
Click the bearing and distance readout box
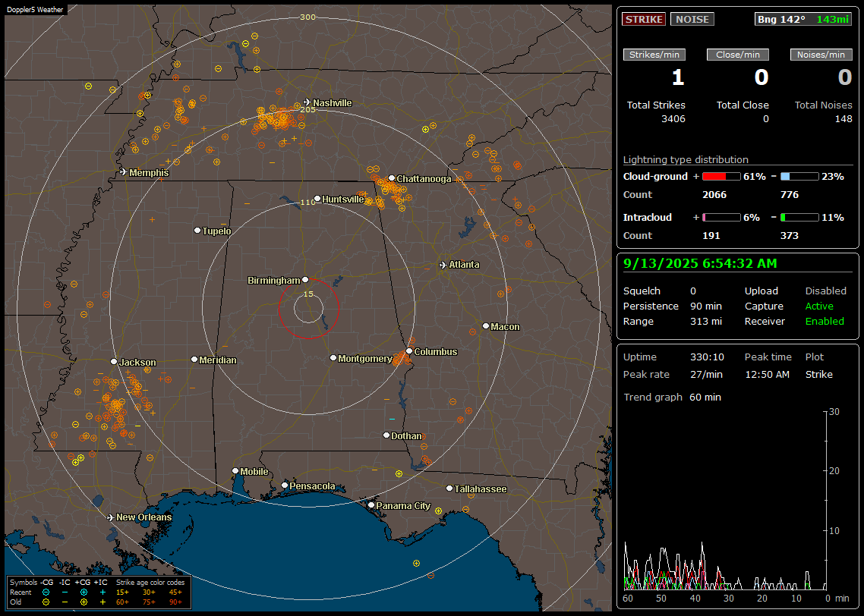pyautogui.click(x=803, y=19)
